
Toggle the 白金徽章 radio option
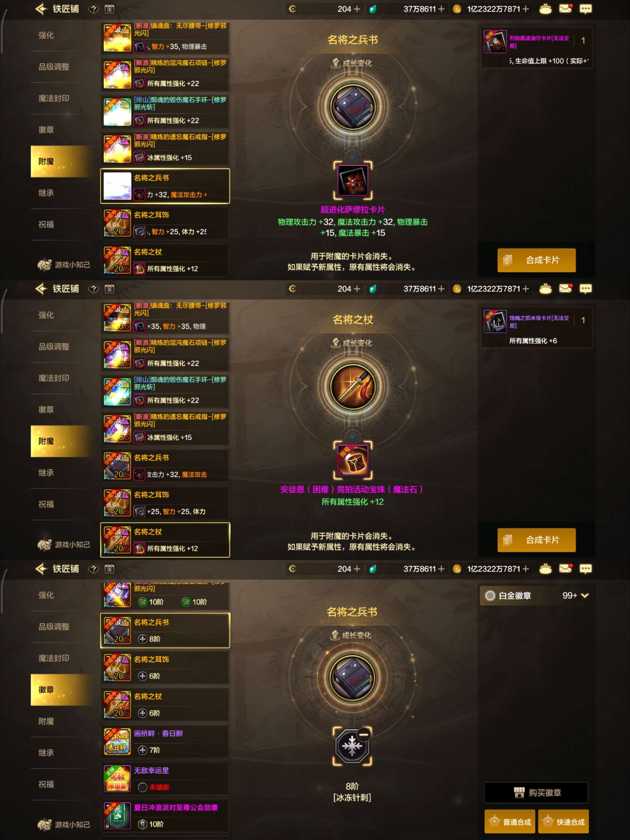490,596
